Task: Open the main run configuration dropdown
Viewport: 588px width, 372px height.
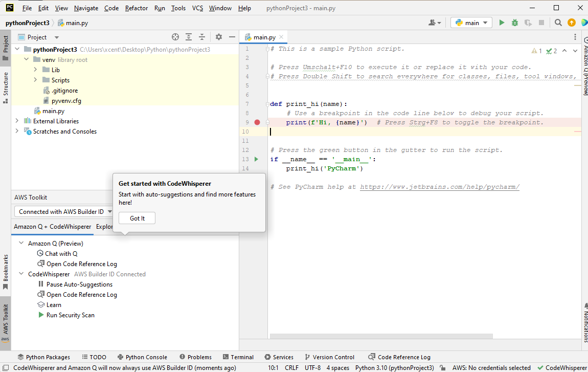Action: click(471, 23)
